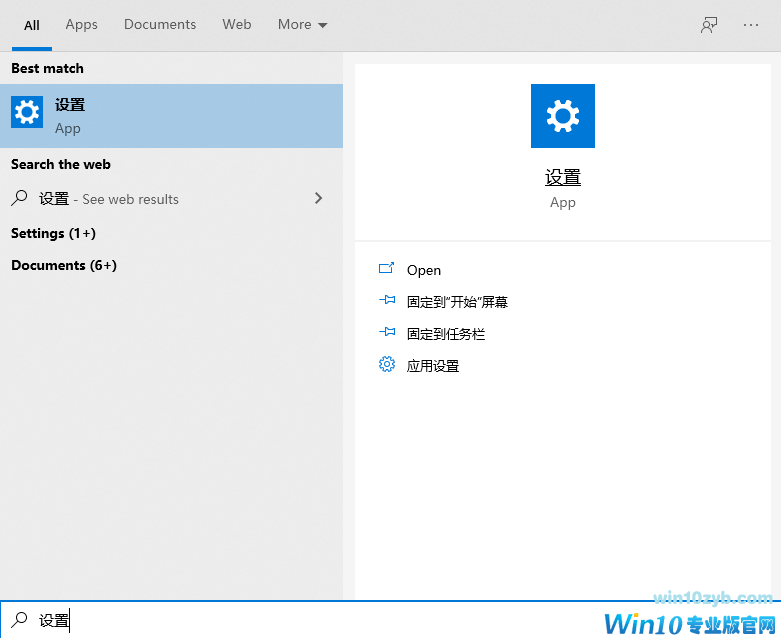
Task: Select the 设置 App best match result
Action: 171,116
